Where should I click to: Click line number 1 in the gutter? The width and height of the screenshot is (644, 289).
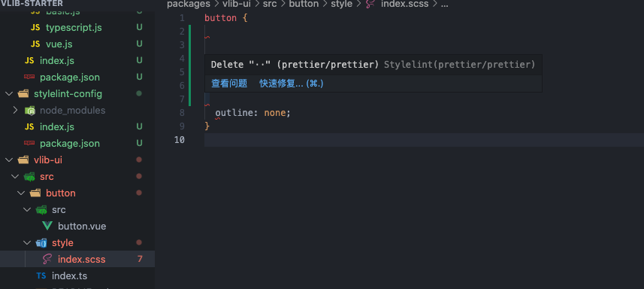click(x=182, y=18)
